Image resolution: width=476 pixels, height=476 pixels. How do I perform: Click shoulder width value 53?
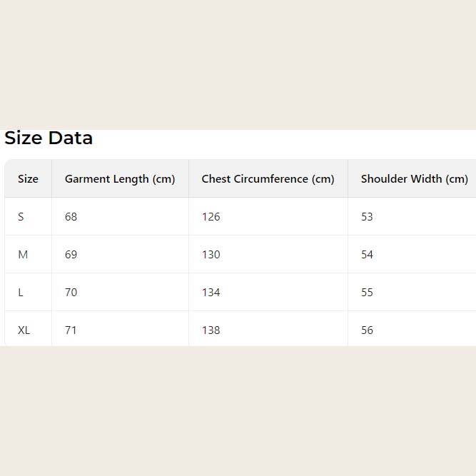pyautogui.click(x=367, y=217)
